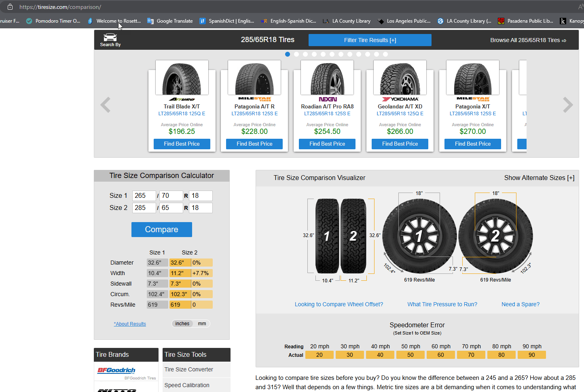Open the Tire Size Converter tool
The image size is (584, 392).
(x=188, y=369)
